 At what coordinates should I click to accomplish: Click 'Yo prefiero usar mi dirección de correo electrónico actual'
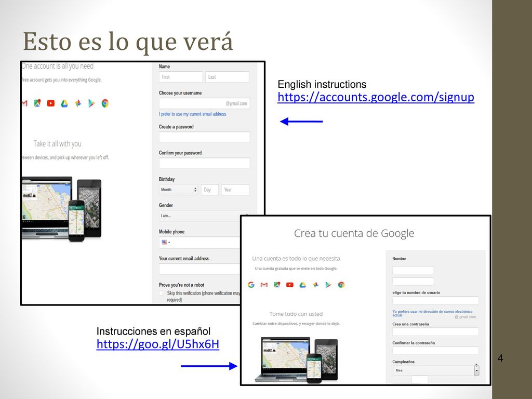click(432, 313)
